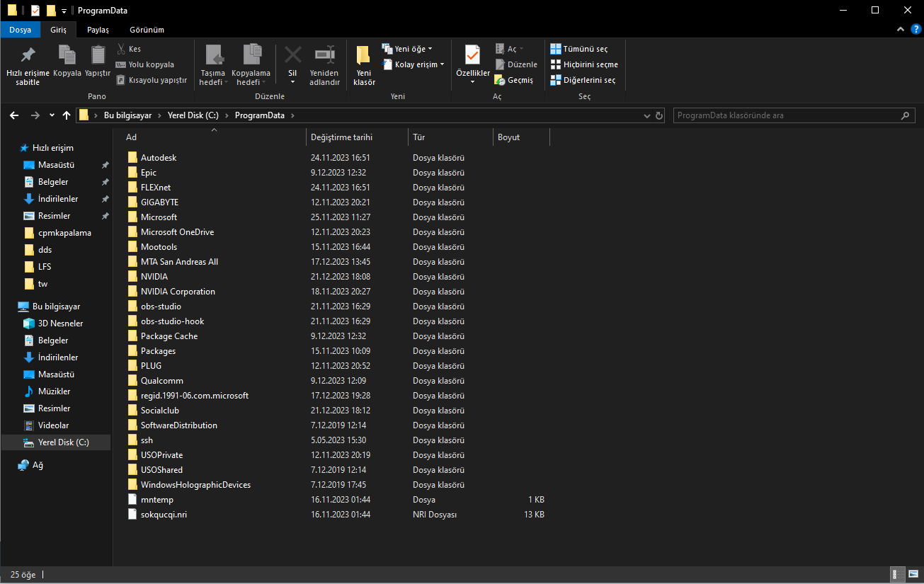924x584 pixels.
Task: Expand address bar history dropdown
Action: (646, 115)
